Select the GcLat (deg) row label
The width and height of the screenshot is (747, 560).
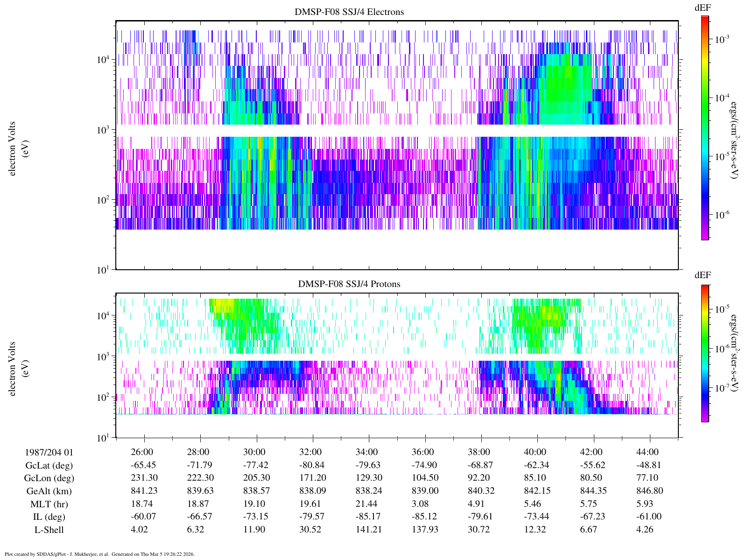tap(49, 465)
